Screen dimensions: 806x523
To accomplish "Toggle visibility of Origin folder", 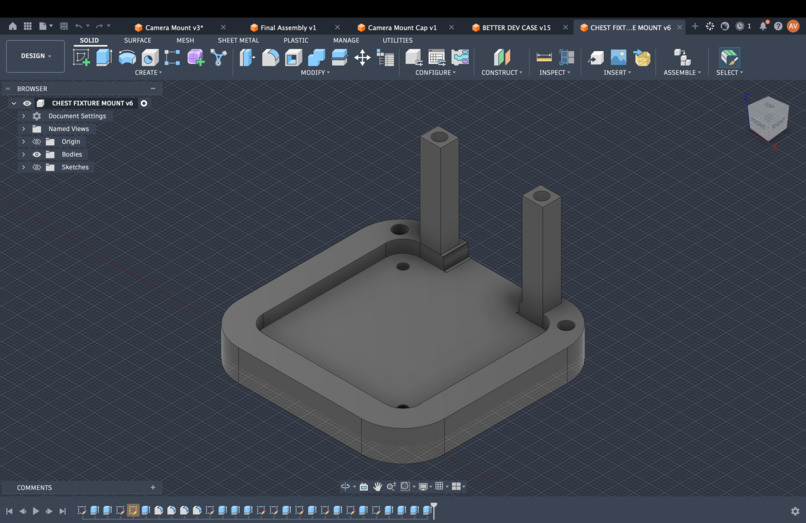I will click(37, 141).
